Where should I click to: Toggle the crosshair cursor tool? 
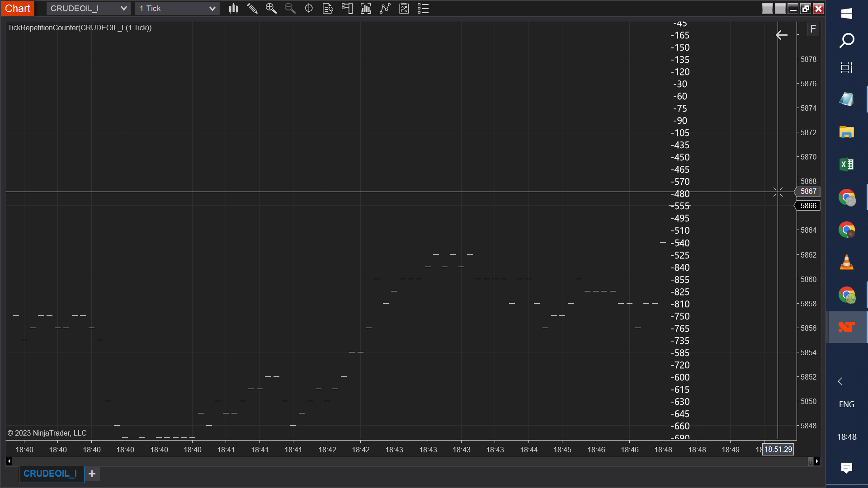click(x=309, y=9)
